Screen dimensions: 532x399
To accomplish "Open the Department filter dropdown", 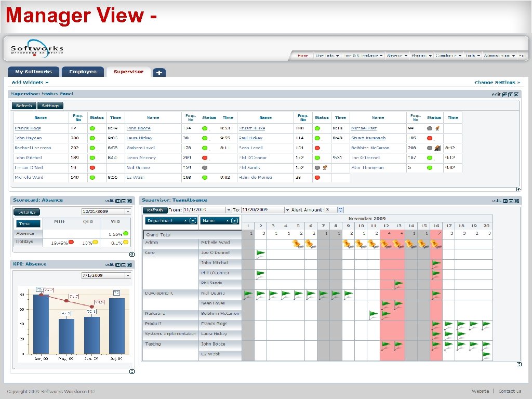I will (192, 221).
